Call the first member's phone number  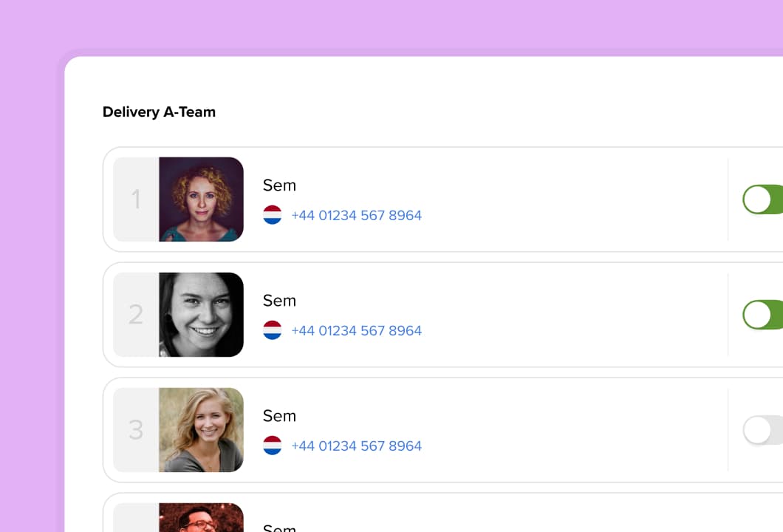pyautogui.click(x=357, y=215)
